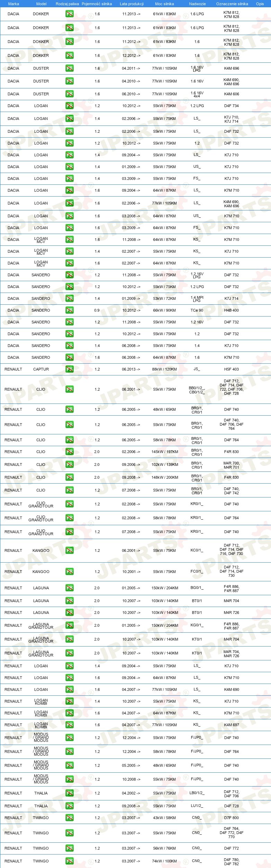The height and width of the screenshot is (868, 271).
Task: Click fuel icon in Sandero 53kW/72KM row
Action: point(69,298)
